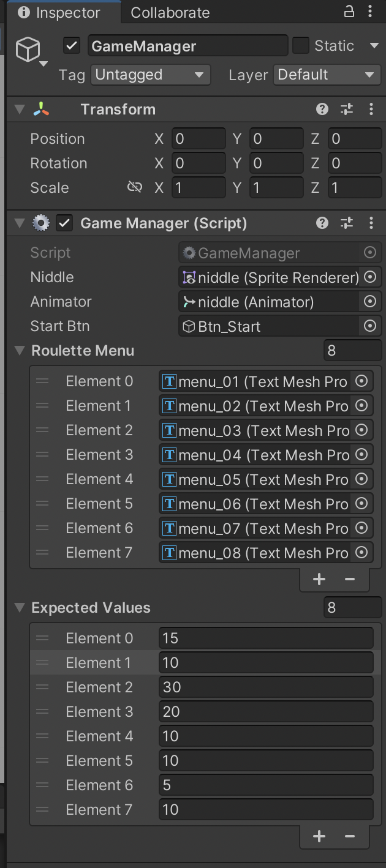386x868 pixels.
Task: Select the Inspector tab
Action: (59, 12)
